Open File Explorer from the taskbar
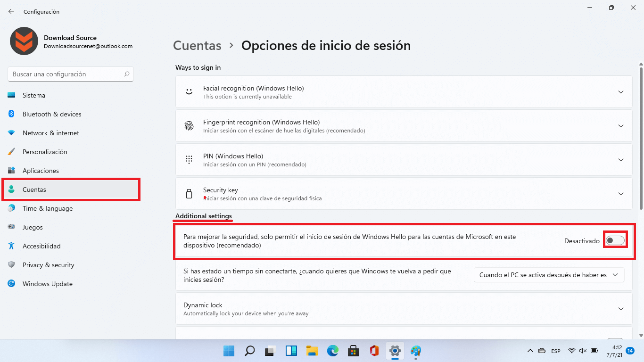 pyautogui.click(x=312, y=351)
